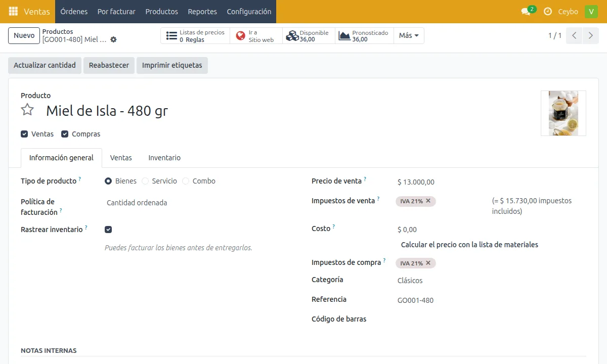Click the Productos breadcrumb link
This screenshot has width=607, height=364.
(x=58, y=31)
